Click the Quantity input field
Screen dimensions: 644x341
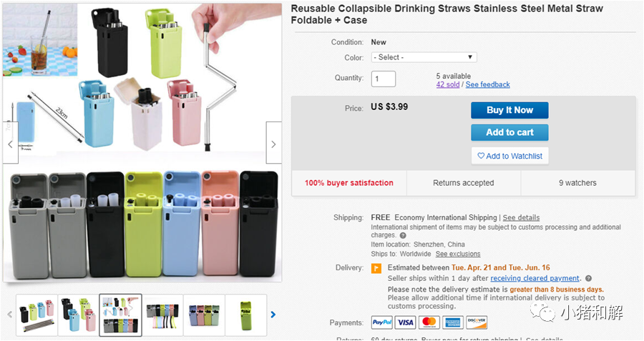coord(384,79)
